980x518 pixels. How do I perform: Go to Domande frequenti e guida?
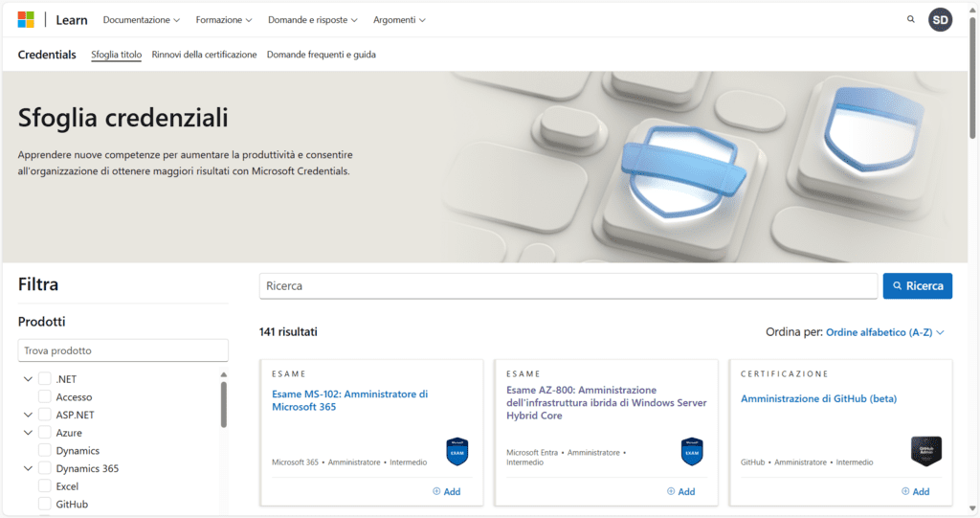(322, 55)
